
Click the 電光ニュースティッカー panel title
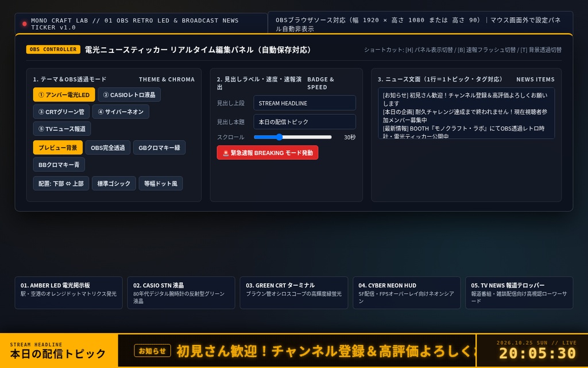pos(198,49)
